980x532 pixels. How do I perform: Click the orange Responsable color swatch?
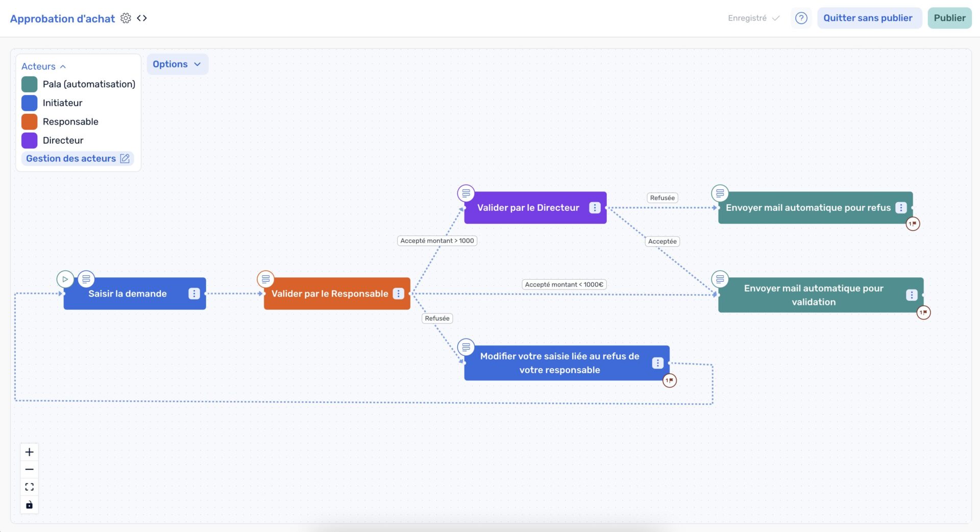30,122
